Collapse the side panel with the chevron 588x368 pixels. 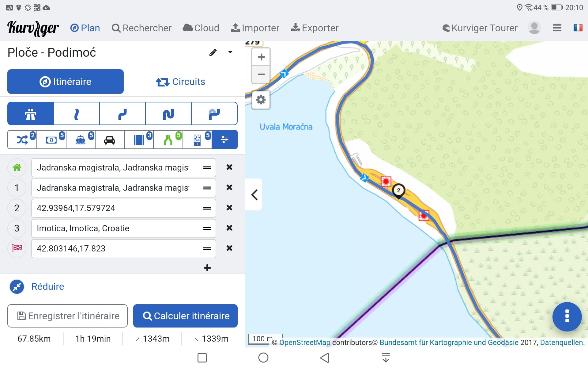(x=254, y=195)
